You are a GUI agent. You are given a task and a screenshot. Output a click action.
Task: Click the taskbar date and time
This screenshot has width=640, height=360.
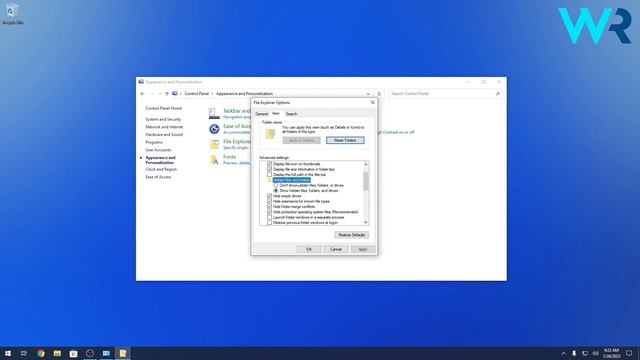(x=611, y=353)
